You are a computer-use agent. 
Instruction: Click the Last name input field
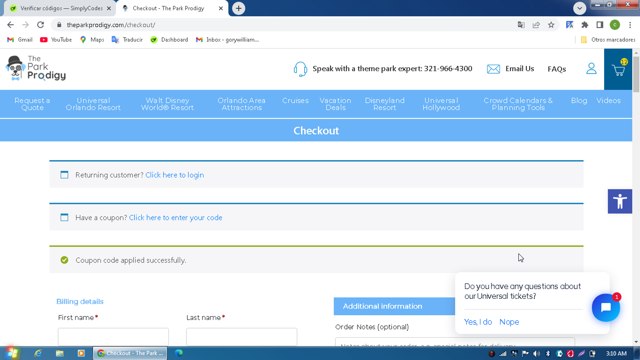242,337
